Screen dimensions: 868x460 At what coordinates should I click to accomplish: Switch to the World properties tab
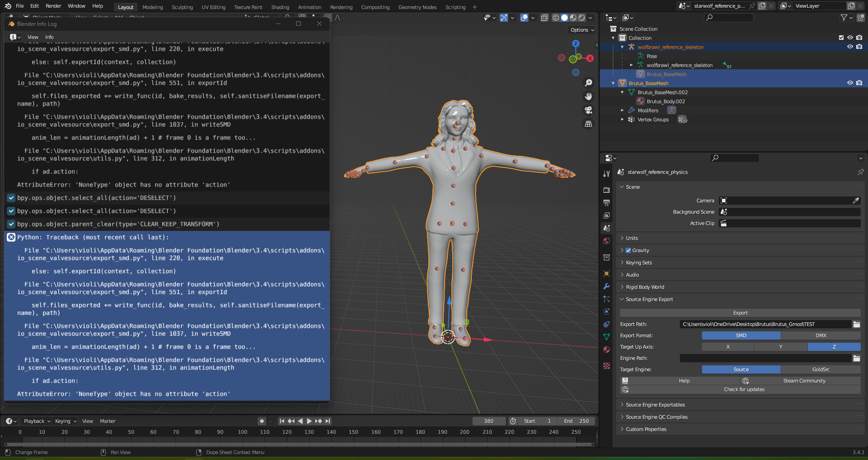(606, 240)
